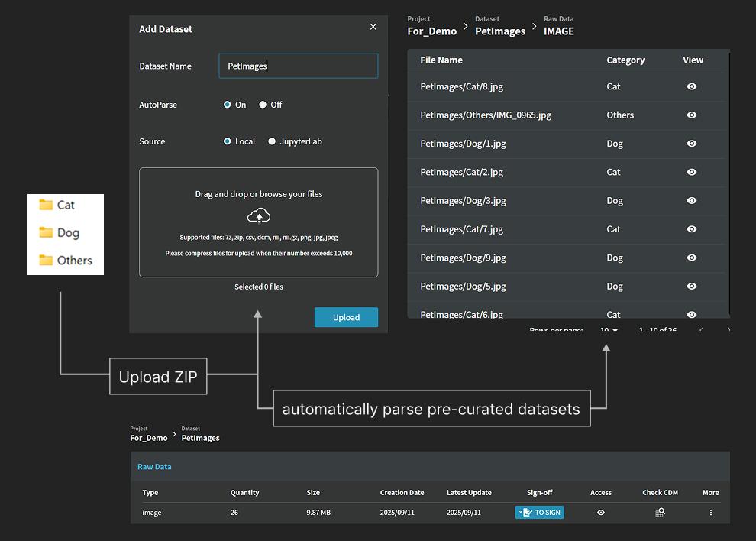
Task: Preview PetImages/Others/IMG_0965.jpg with eye icon
Action: pyautogui.click(x=691, y=115)
